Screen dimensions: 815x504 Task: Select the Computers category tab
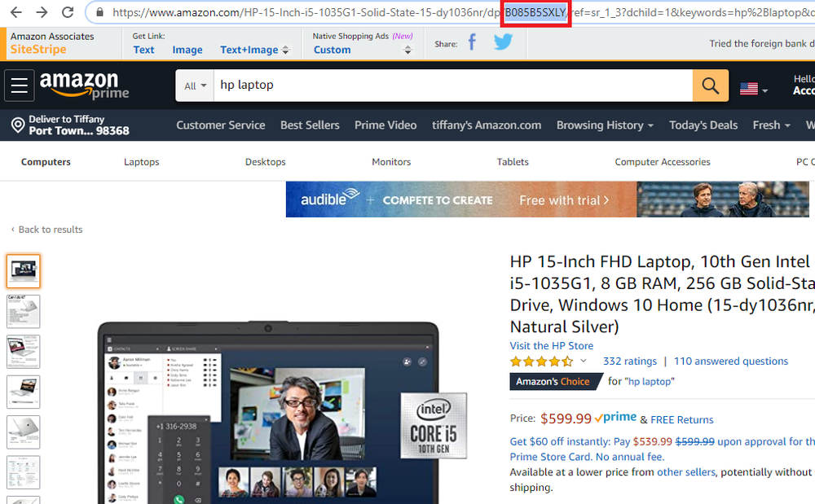point(46,162)
